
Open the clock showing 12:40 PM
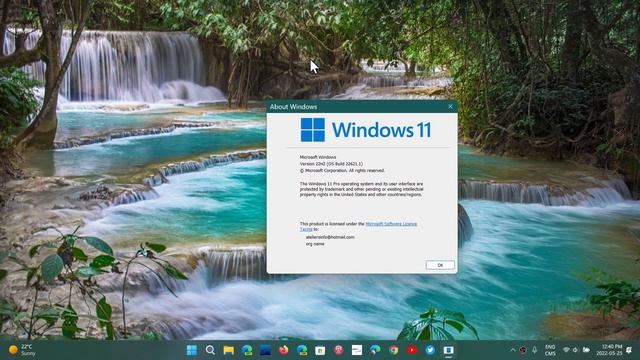(609, 350)
